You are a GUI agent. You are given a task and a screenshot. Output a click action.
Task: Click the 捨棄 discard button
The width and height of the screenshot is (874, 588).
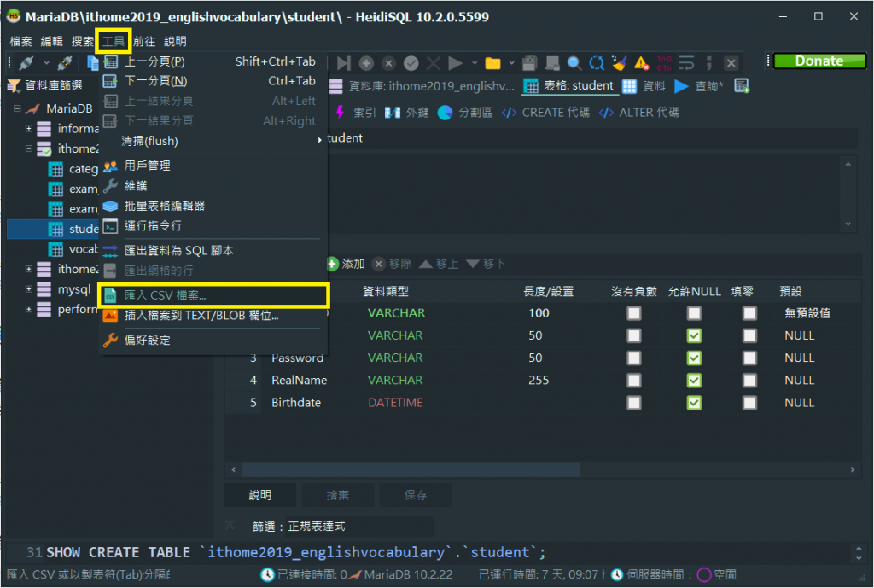(338, 495)
